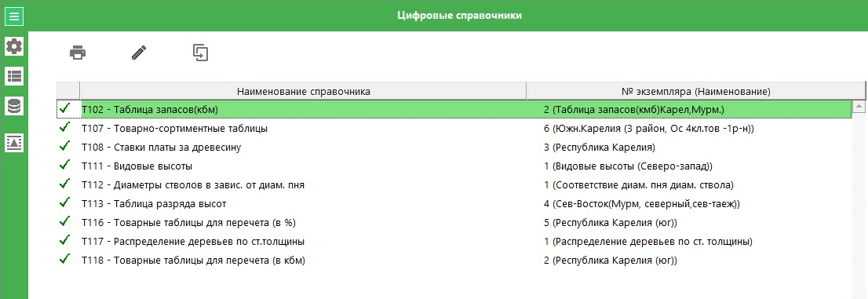Viewport: 868px width, 299px height.
Task: Select the list view sidebar icon
Action: pos(14,76)
